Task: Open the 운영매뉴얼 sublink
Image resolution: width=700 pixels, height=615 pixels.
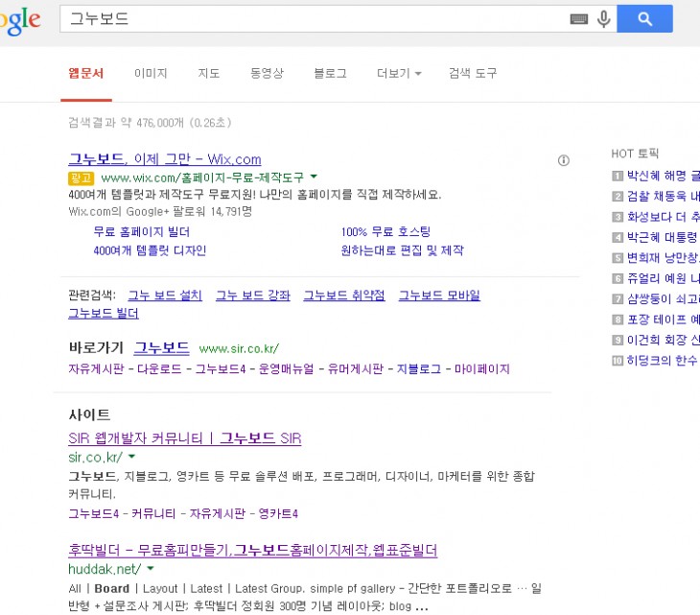Action: pyautogui.click(x=286, y=369)
